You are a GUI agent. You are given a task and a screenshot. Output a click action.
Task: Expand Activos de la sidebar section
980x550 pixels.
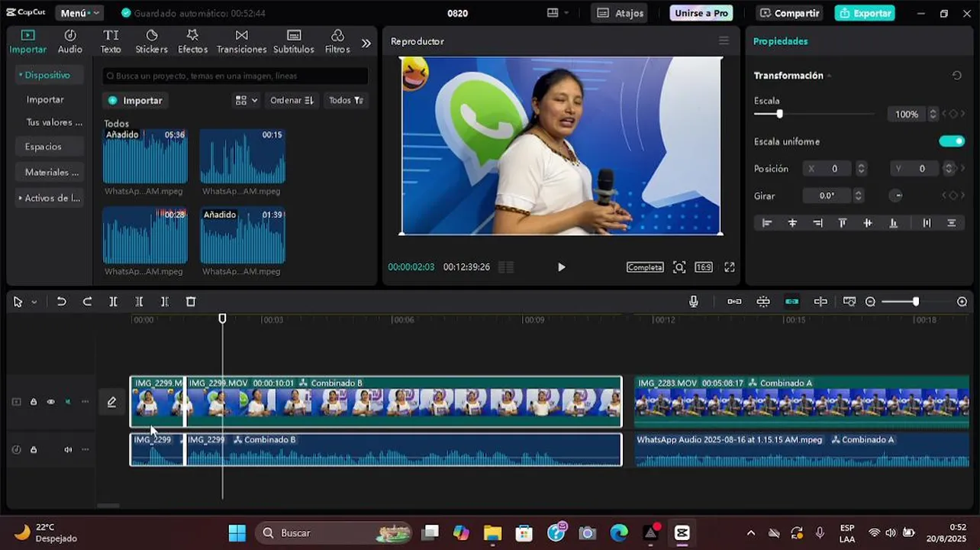tap(49, 198)
